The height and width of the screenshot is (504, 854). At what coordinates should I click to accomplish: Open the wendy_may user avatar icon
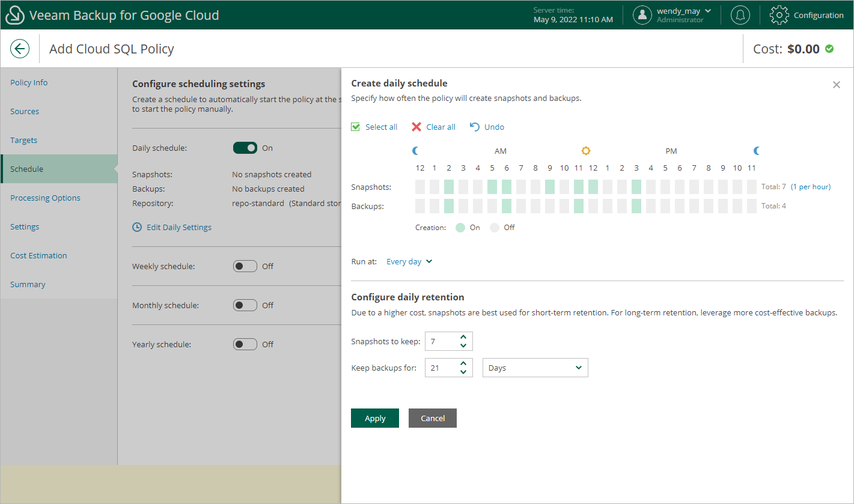coord(642,15)
